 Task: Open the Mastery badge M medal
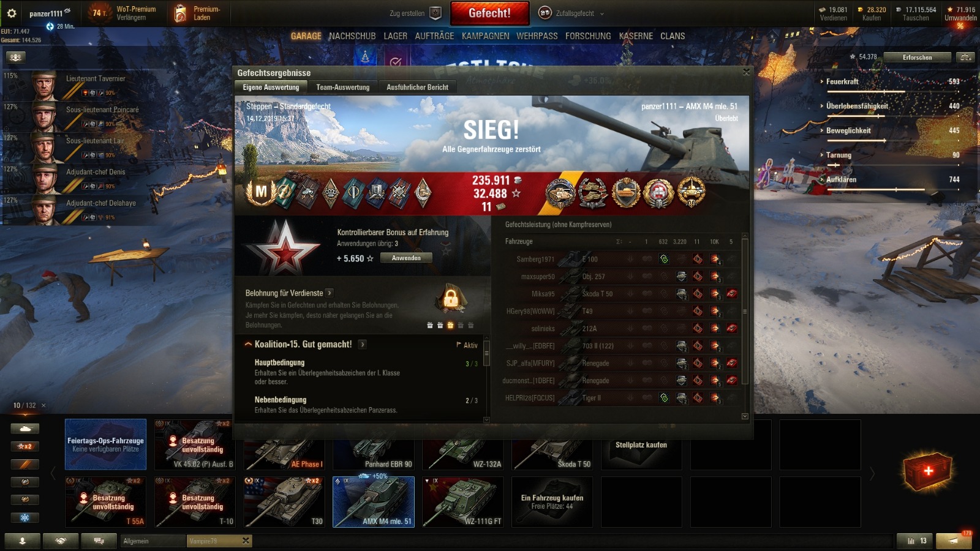point(261,192)
